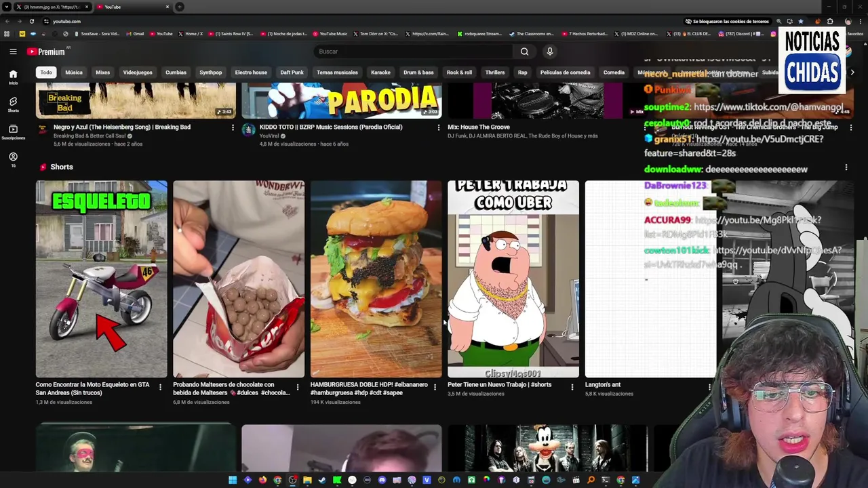Click into the Buscar search field

coord(414,52)
